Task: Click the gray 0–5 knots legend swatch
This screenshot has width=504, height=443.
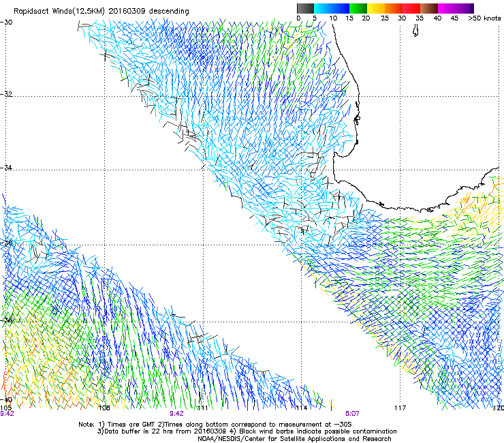Action: pos(305,8)
